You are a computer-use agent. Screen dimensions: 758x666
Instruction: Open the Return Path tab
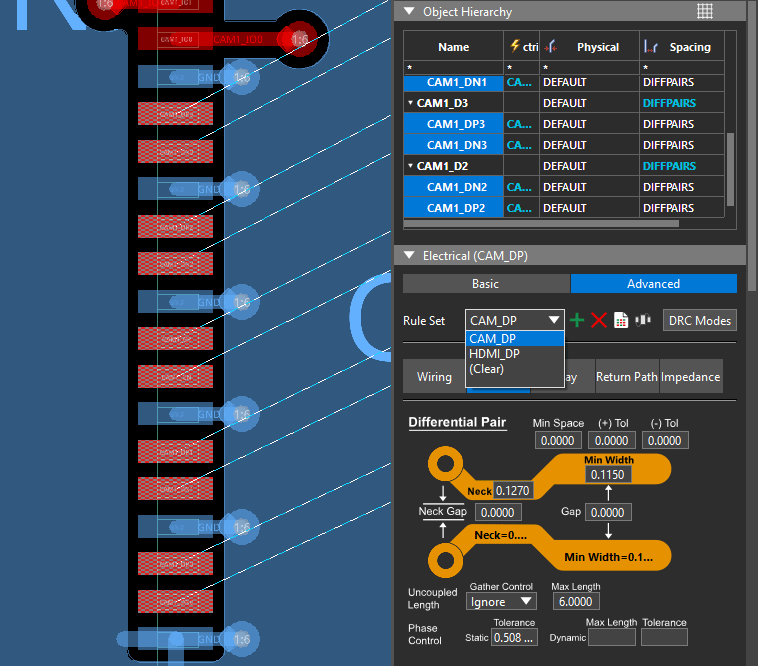pyautogui.click(x=626, y=377)
